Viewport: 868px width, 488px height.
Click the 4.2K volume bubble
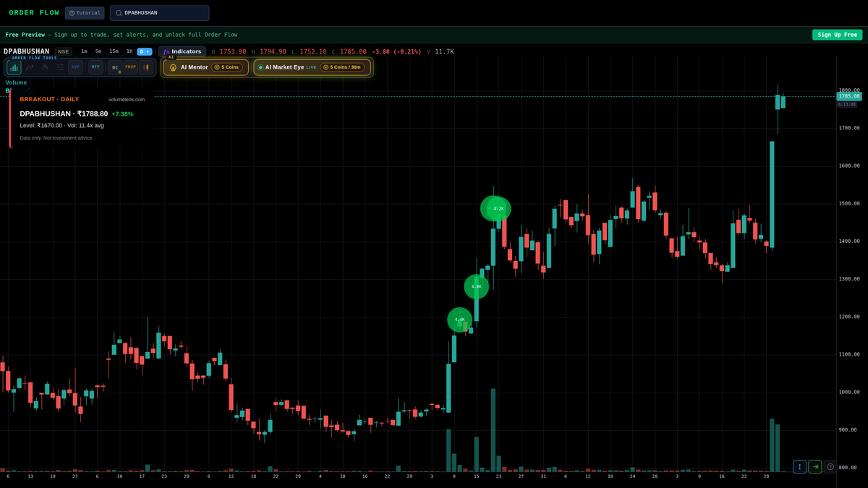[x=498, y=209]
